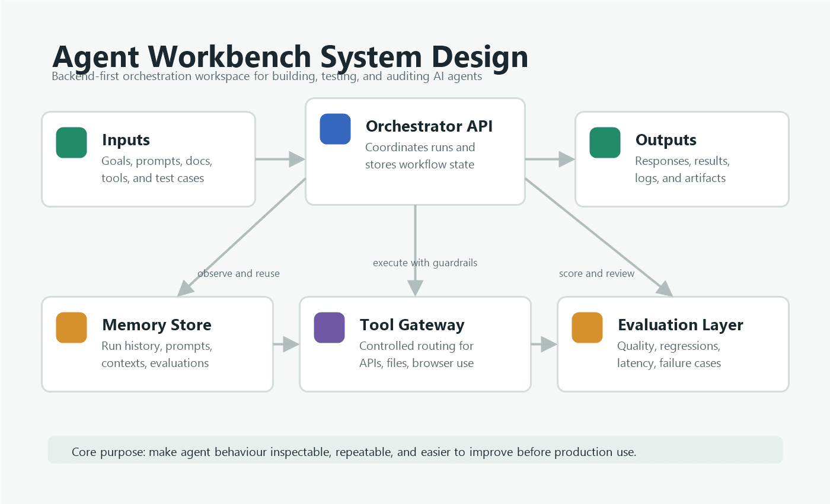The height and width of the screenshot is (504, 830).
Task: Select the Tool Gateway heading
Action: point(412,325)
